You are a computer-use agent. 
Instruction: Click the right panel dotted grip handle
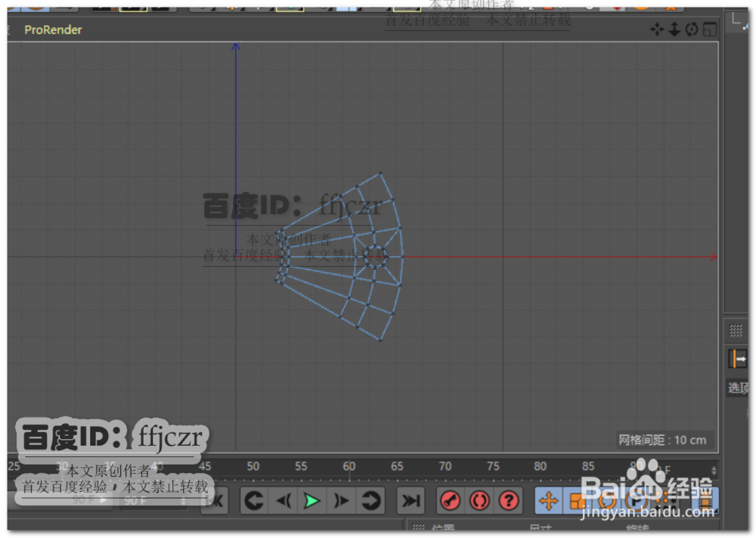(x=736, y=331)
